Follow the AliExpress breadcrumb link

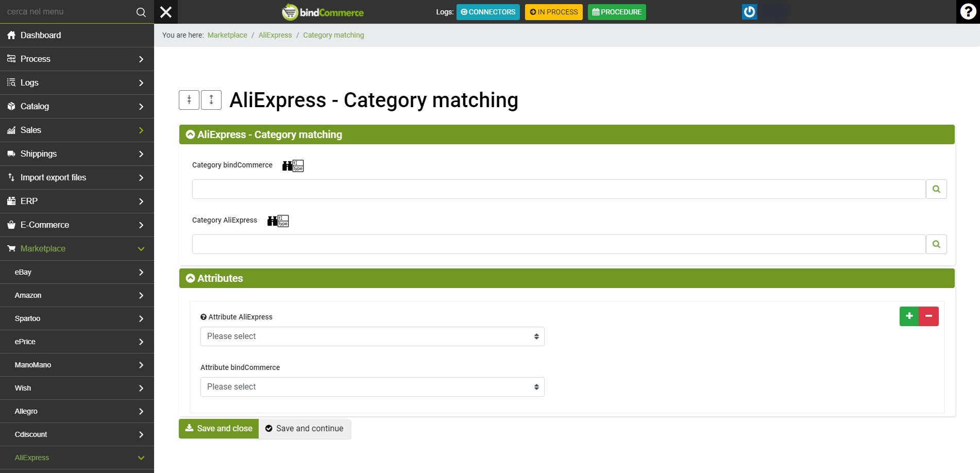[275, 35]
